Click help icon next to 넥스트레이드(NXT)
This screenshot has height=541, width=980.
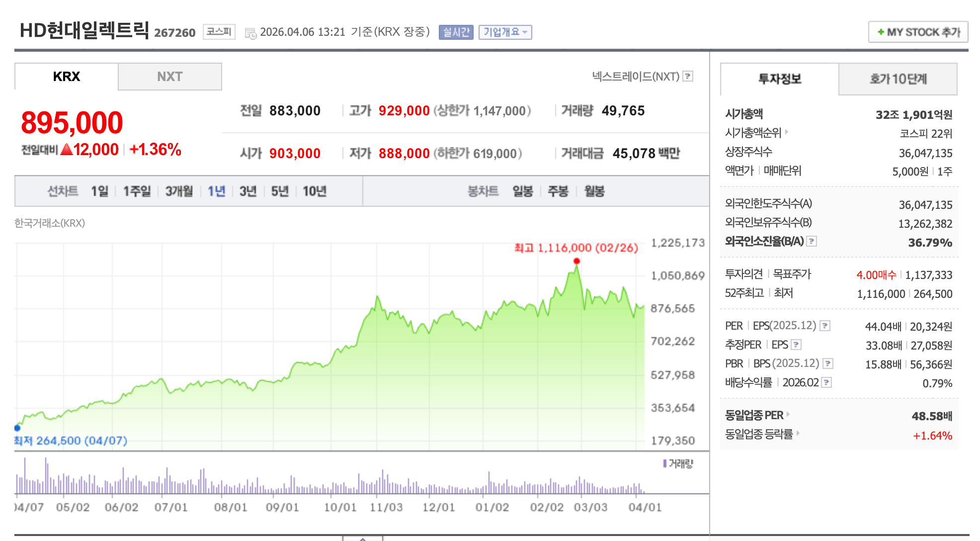[688, 76]
